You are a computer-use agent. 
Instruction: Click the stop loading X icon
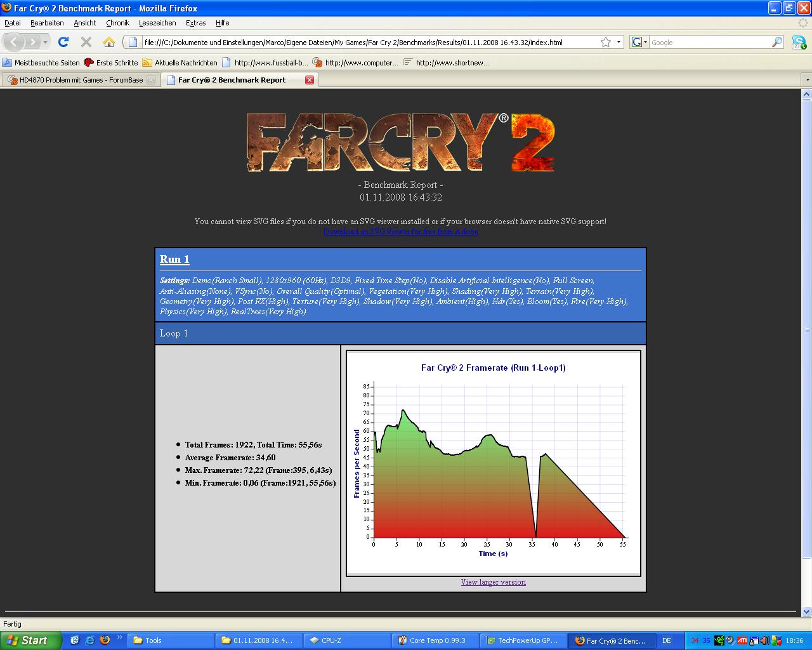point(86,42)
